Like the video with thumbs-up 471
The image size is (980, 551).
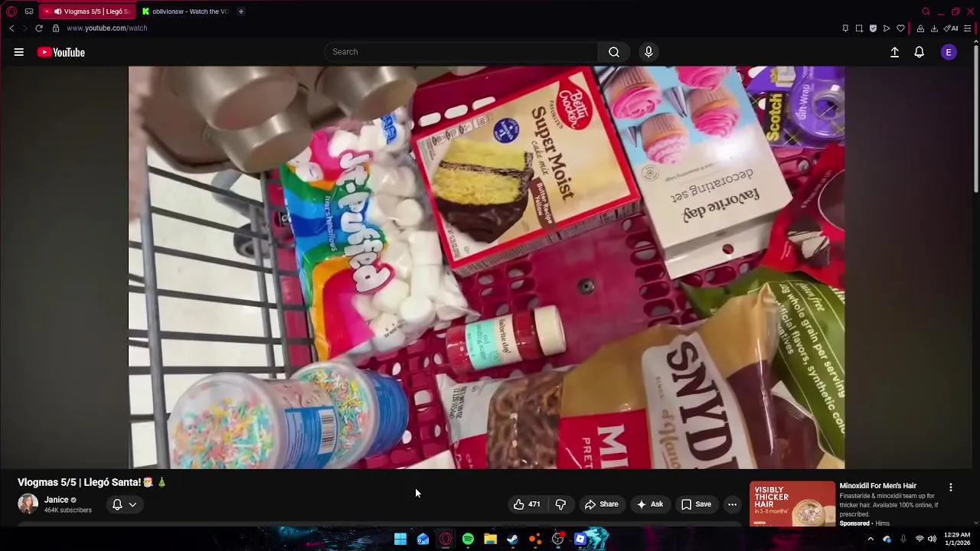tap(527, 504)
